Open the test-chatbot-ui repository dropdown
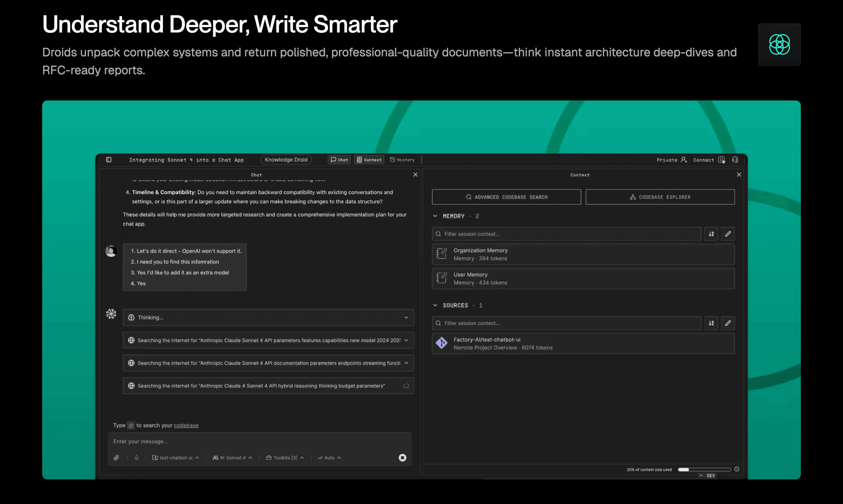Image resolution: width=843 pixels, height=504 pixels. tap(176, 458)
